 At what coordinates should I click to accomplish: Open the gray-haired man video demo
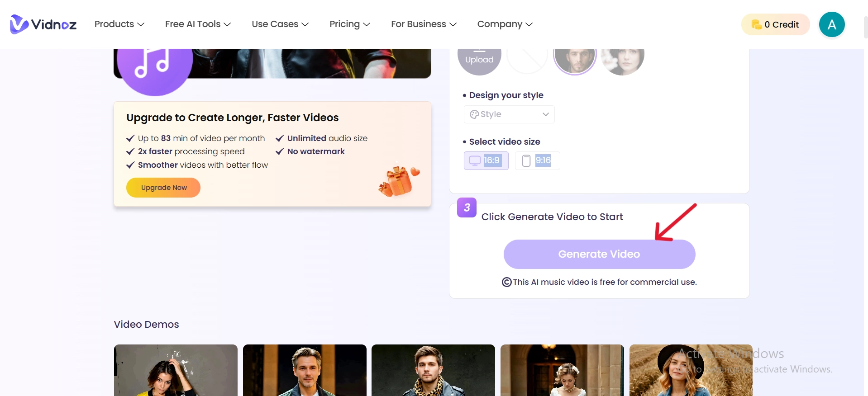[x=305, y=370]
